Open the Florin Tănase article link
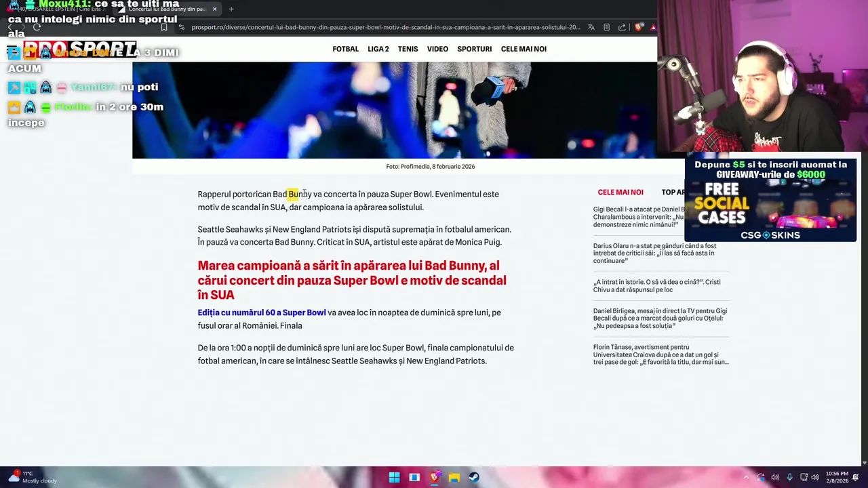 coord(660,354)
